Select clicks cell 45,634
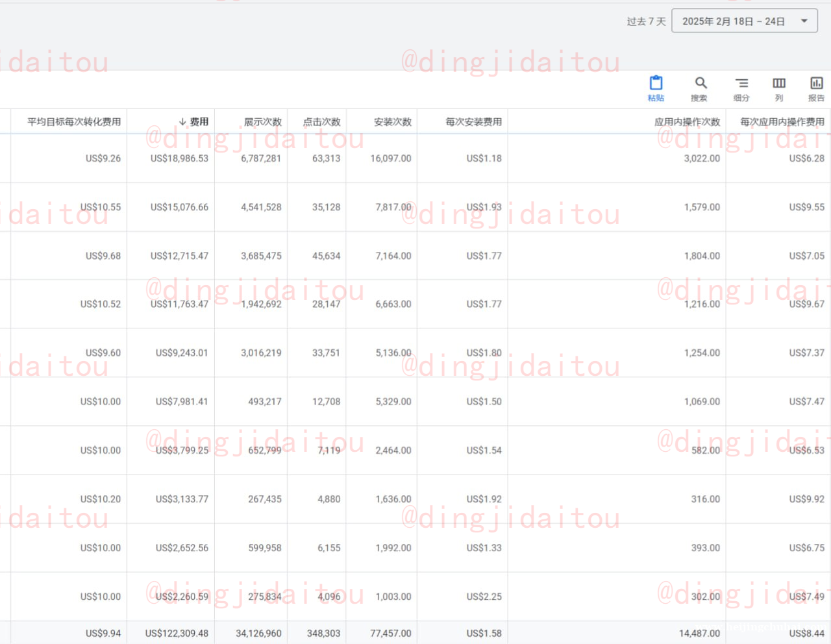Screen dimensions: 831x644 point(326,256)
